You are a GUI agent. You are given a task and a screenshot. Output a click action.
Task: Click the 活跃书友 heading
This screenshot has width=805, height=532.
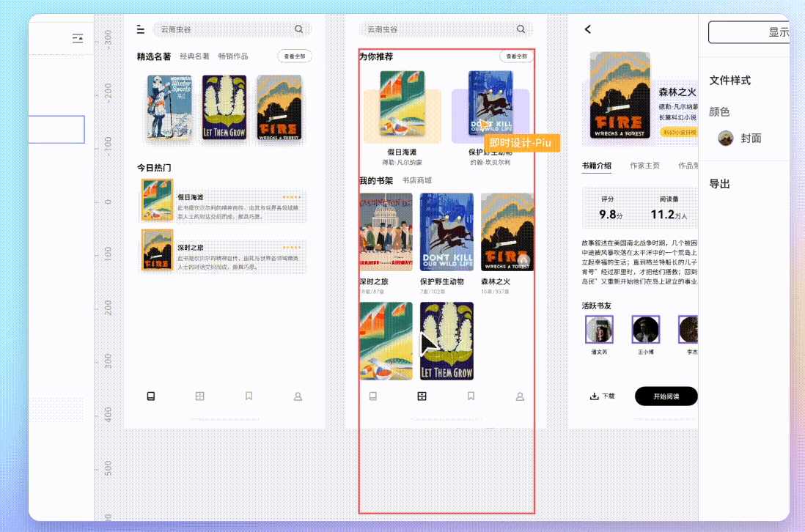pyautogui.click(x=597, y=306)
